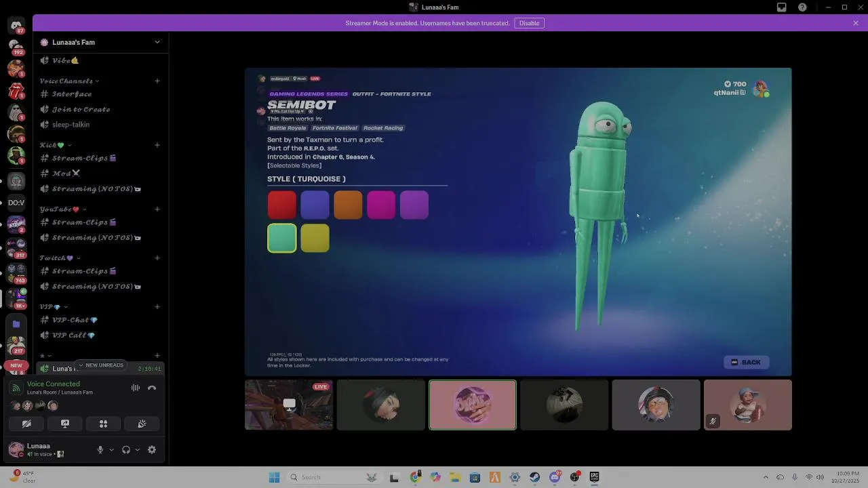
Task: Open Epic Games Launcher from taskbar
Action: (595, 477)
